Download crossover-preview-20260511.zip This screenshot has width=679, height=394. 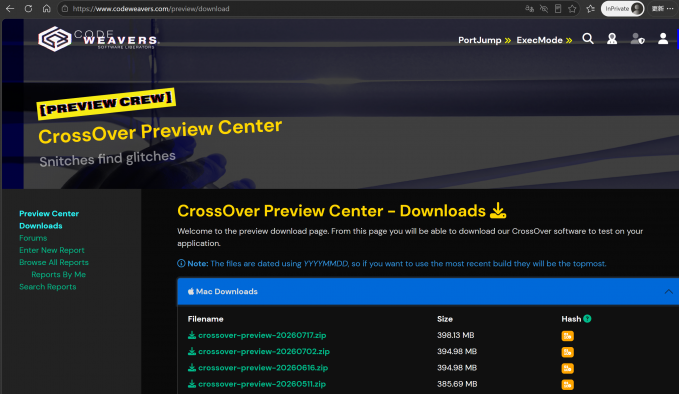click(262, 384)
